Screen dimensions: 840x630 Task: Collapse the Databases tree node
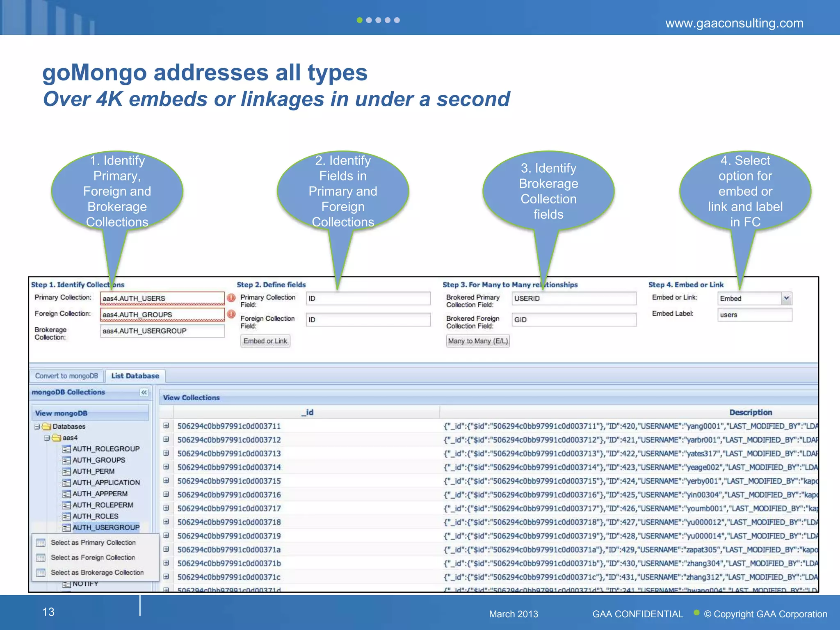pos(37,427)
